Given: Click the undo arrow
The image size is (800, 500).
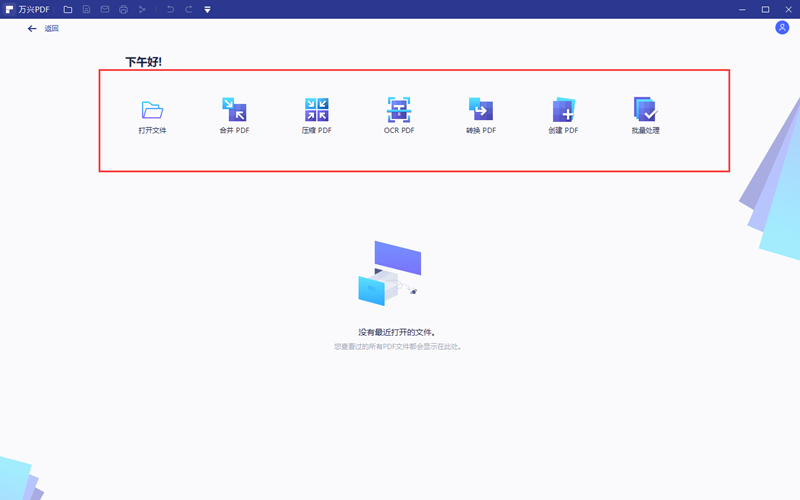Looking at the screenshot, I should tap(170, 9).
